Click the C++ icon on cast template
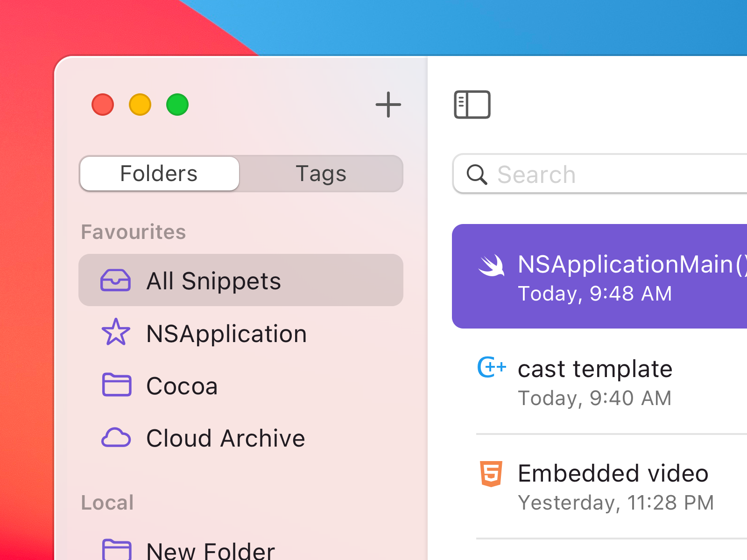The width and height of the screenshot is (747, 560). tap(492, 367)
